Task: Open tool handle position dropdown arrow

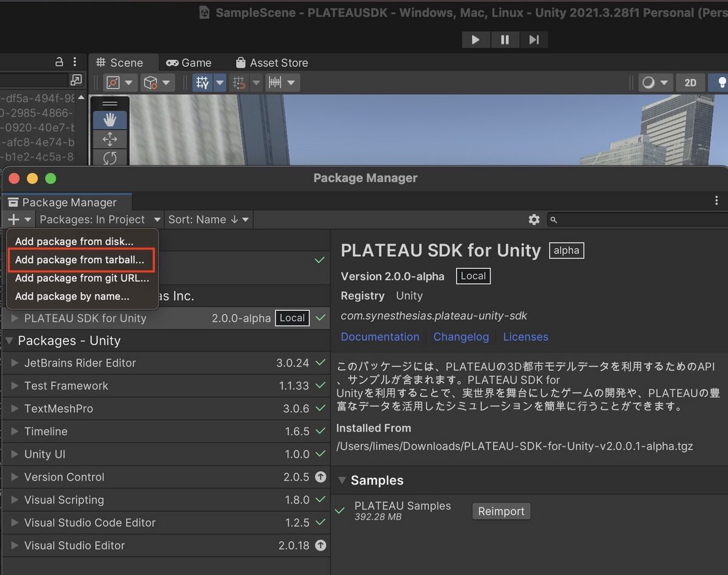Action: coord(129,83)
